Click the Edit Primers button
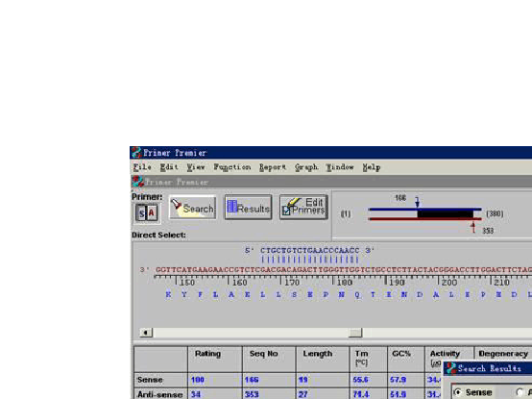This screenshot has width=532, height=399. click(x=303, y=207)
